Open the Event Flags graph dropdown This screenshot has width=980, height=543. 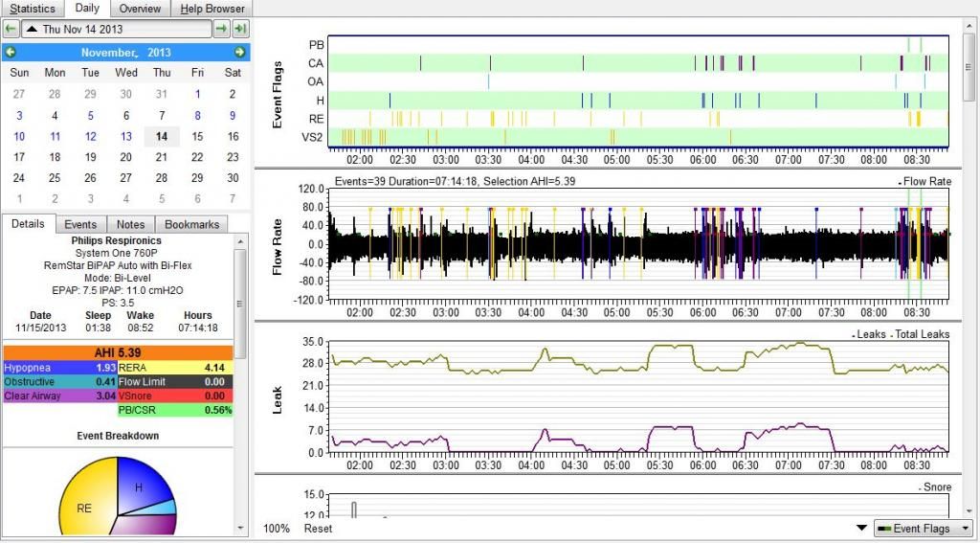click(x=923, y=529)
